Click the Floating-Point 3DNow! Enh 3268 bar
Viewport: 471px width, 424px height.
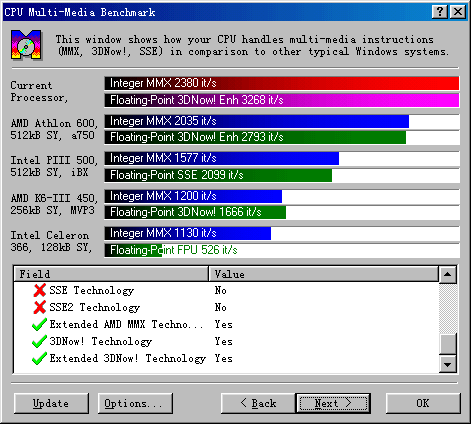coord(282,100)
